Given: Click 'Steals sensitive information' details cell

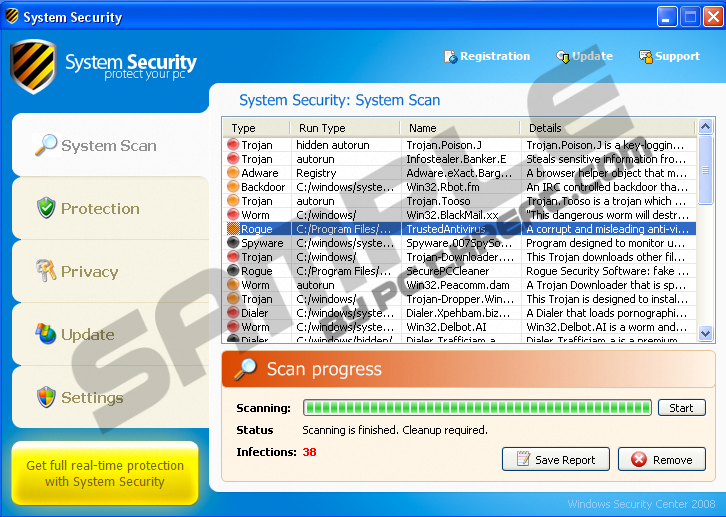Looking at the screenshot, I should point(606,159).
